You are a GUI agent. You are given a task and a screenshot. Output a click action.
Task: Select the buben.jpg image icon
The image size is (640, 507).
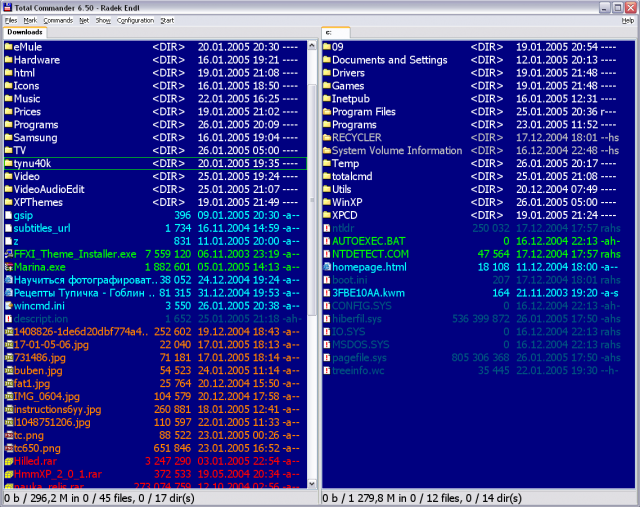[x=8, y=370]
